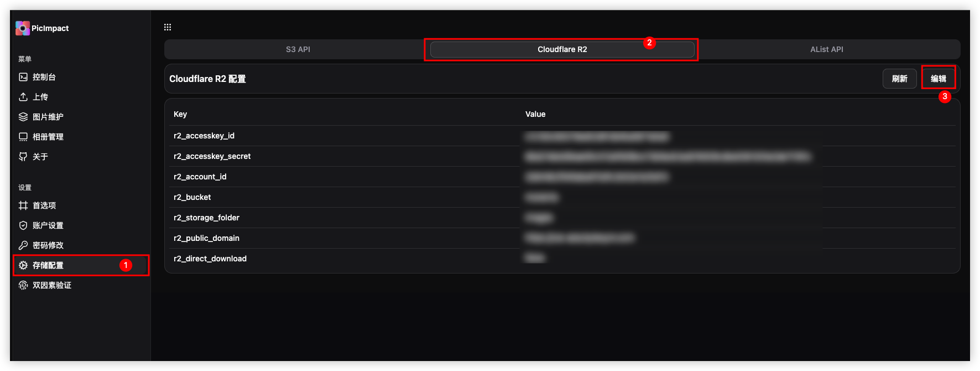Click the 账户设置 shield icon
This screenshot has height=371, width=980.
point(23,225)
